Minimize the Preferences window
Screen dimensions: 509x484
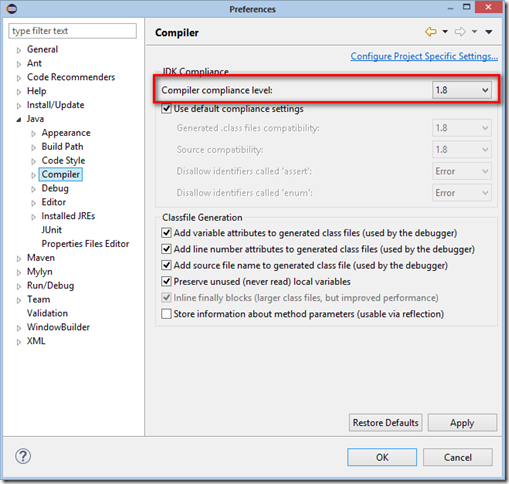coord(450,8)
